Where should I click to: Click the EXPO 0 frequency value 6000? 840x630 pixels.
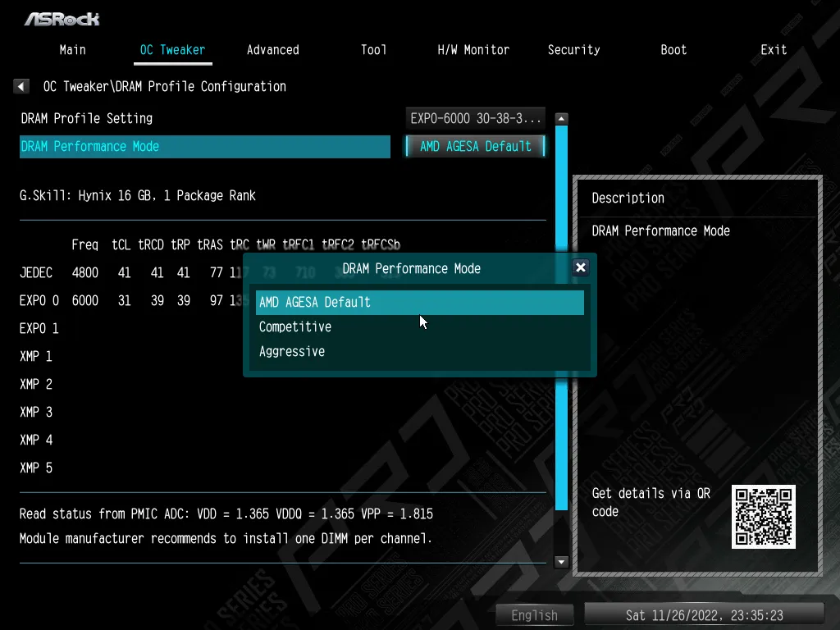(x=85, y=300)
